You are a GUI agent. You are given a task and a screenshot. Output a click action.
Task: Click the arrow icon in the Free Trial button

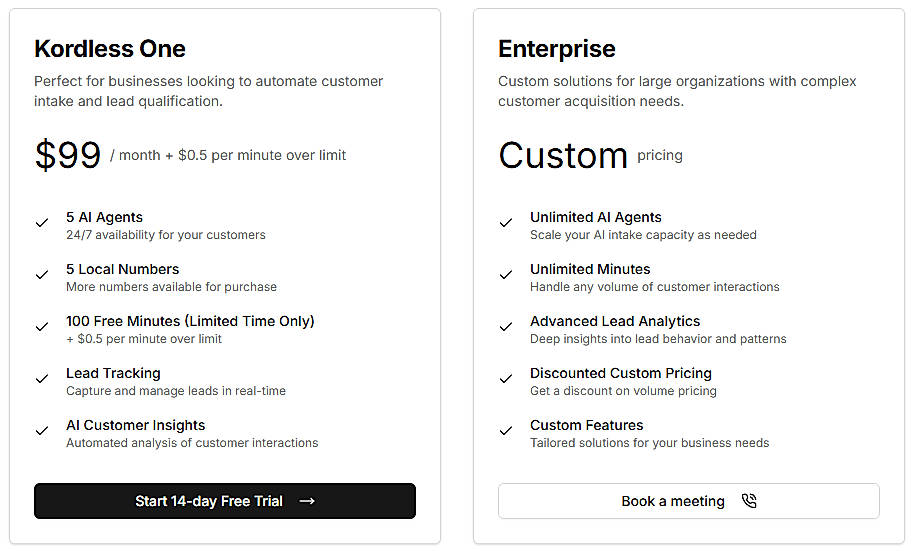pyautogui.click(x=307, y=501)
